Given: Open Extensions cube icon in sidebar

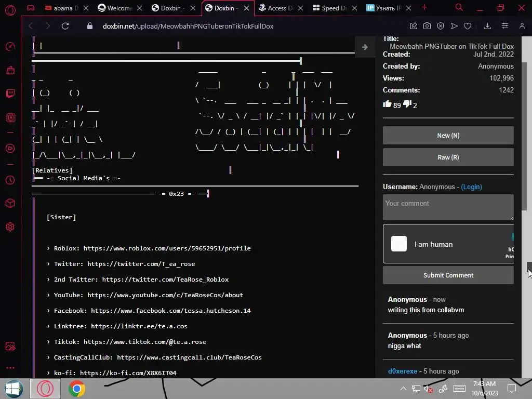Looking at the screenshot, I should (10, 203).
